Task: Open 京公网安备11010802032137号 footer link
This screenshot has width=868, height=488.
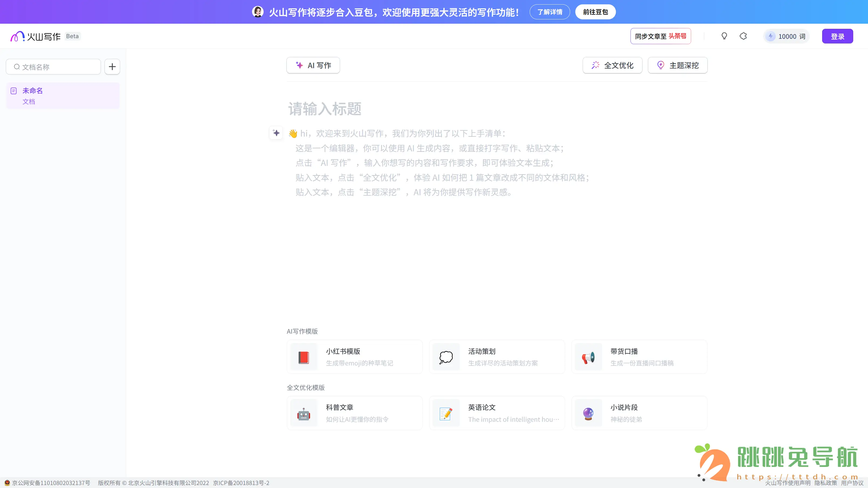Action: [51, 483]
